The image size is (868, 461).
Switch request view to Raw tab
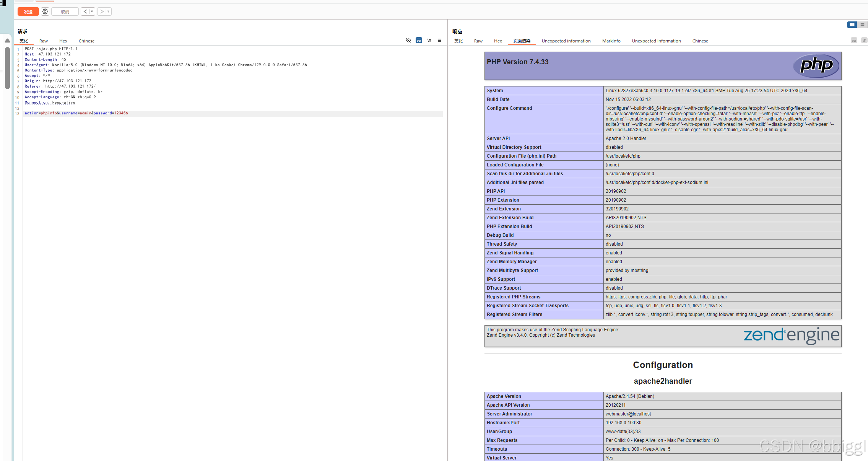pos(44,41)
